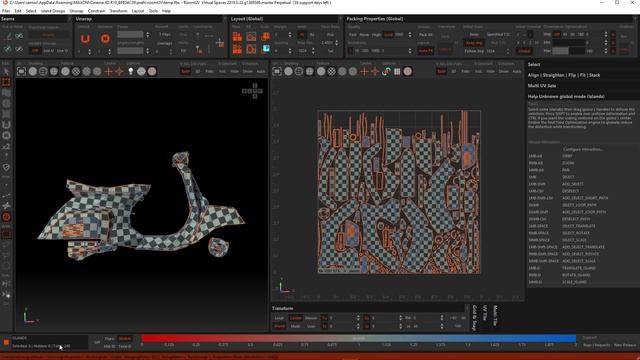Click the frame-all icon in UV viewport toolbar
Image resolution: width=640 pixels, height=360 pixels.
click(277, 71)
